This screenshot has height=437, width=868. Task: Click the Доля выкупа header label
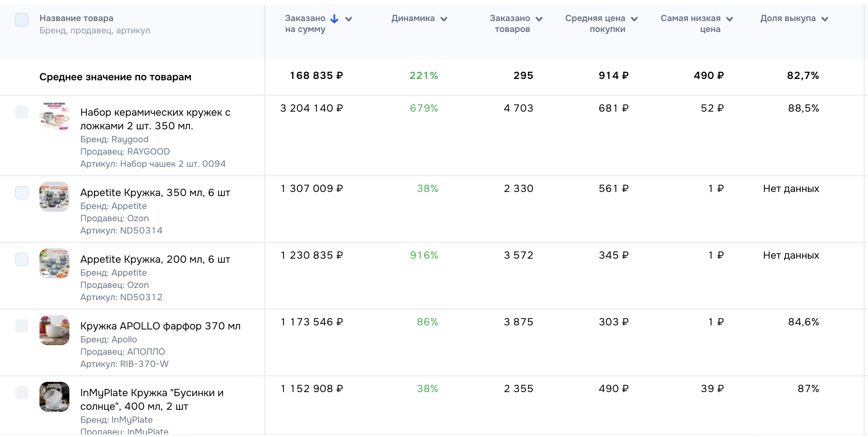coord(788,18)
